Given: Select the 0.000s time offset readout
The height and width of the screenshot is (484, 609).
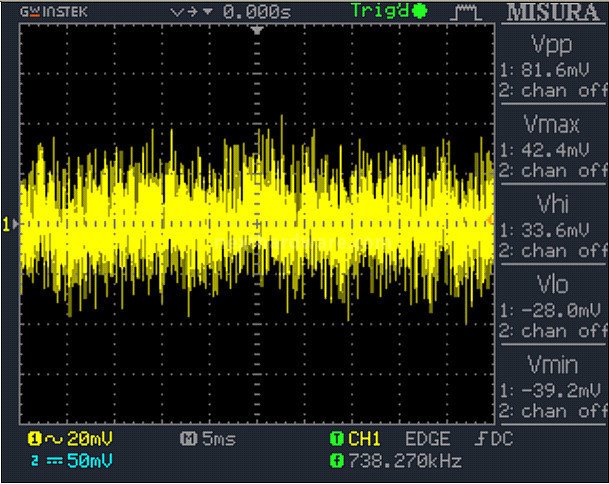Looking at the screenshot, I should point(257,12).
